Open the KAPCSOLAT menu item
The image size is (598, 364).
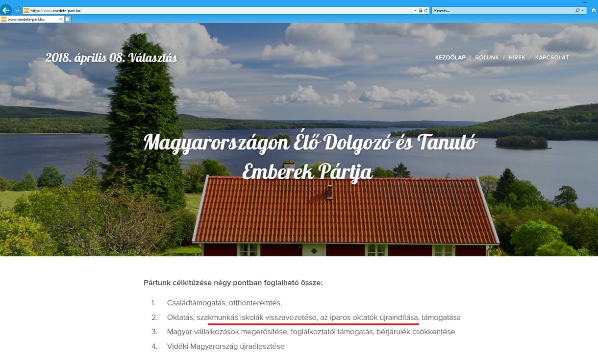[x=552, y=57]
